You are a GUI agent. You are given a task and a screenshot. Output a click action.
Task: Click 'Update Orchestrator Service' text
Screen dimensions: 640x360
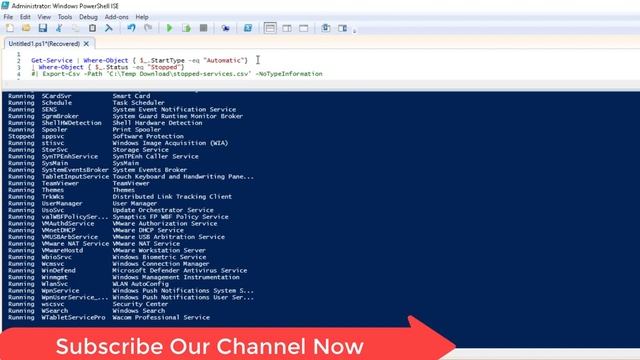click(x=163, y=210)
